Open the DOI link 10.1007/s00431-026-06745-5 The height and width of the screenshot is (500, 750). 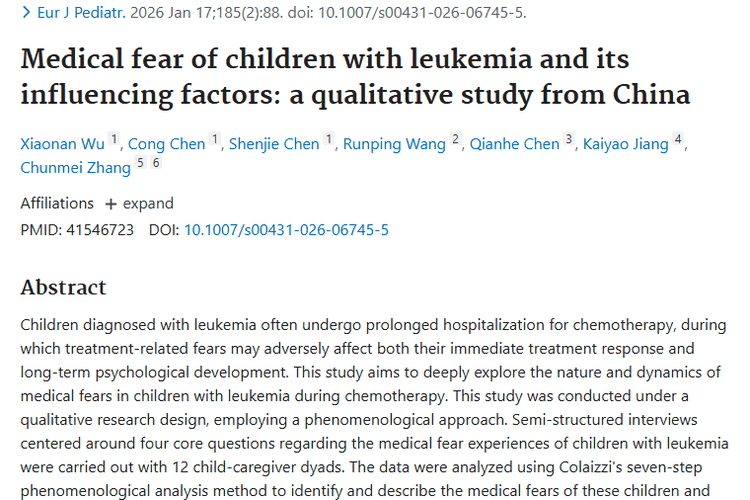pos(286,230)
